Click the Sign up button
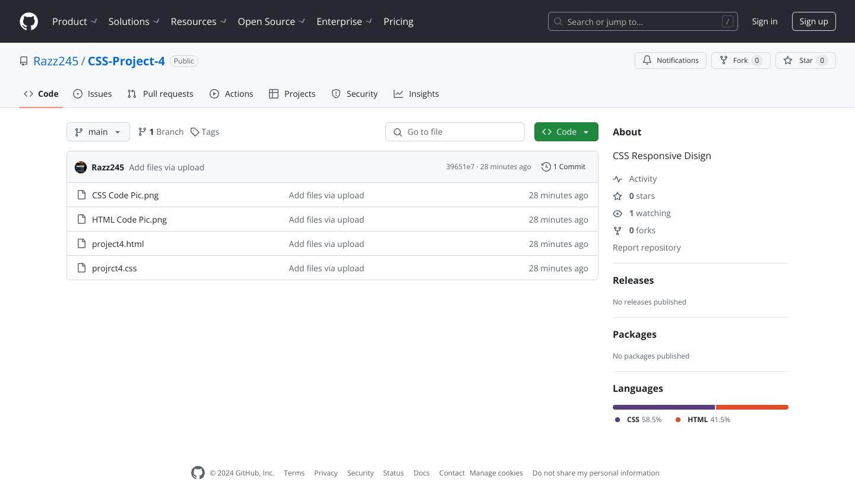Image resolution: width=855 pixels, height=504 pixels. (813, 21)
